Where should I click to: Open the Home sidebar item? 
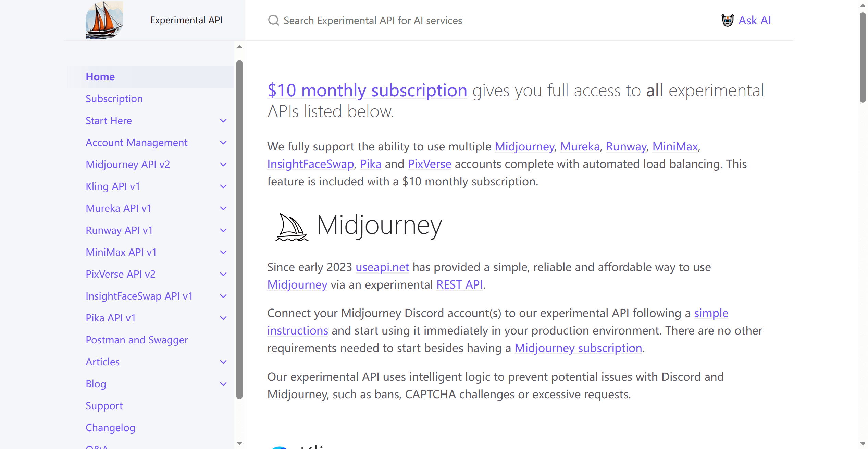tap(100, 77)
